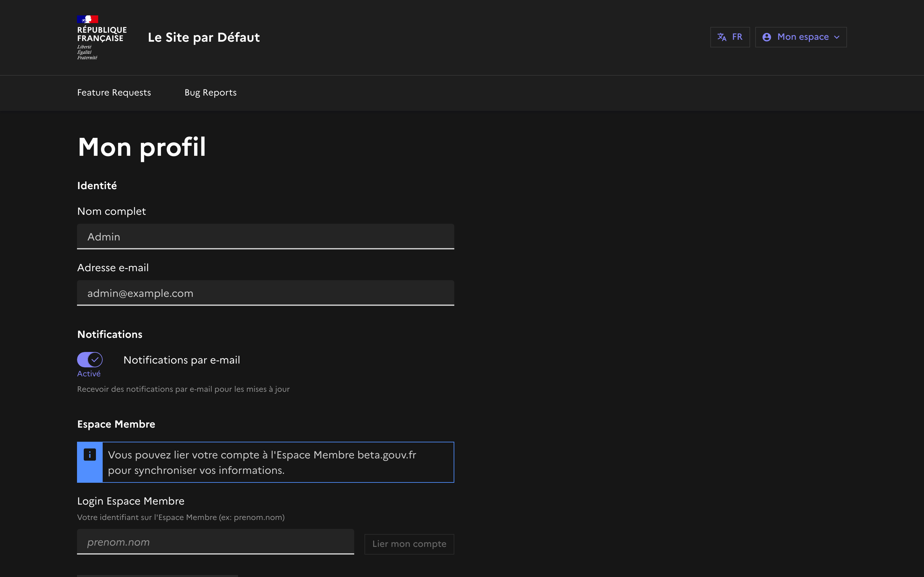The height and width of the screenshot is (577, 924).
Task: Go to Feature Requests navigation item
Action: (x=114, y=93)
